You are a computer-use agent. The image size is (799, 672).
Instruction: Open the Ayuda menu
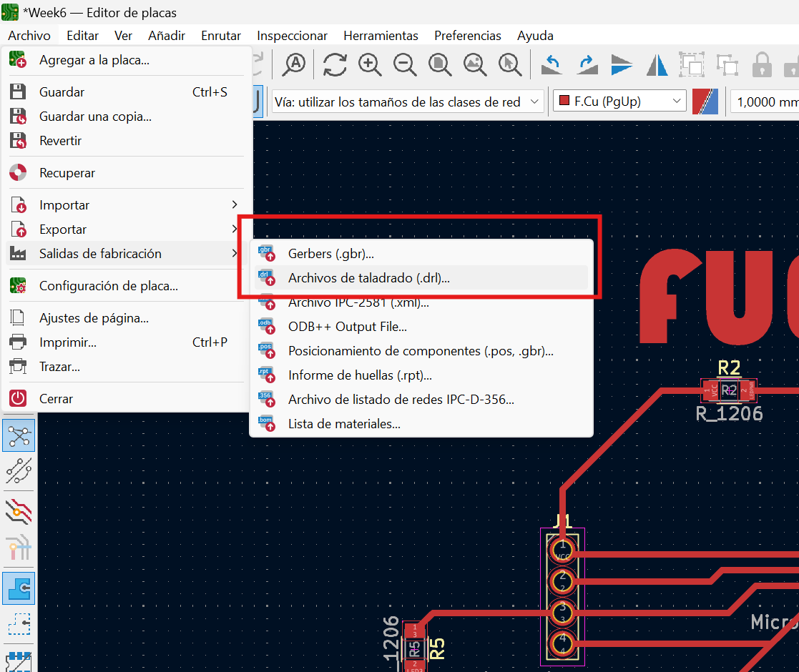[535, 36]
